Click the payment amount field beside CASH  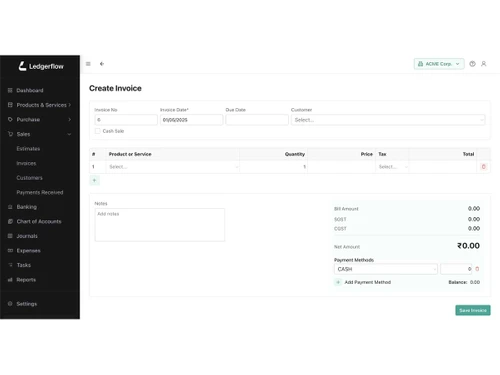pos(456,269)
